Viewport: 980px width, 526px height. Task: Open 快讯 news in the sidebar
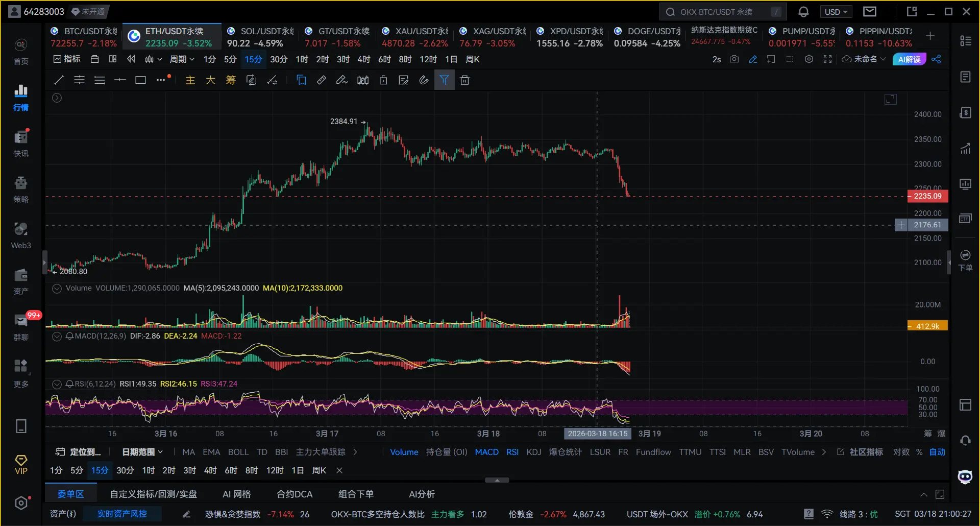click(x=21, y=144)
